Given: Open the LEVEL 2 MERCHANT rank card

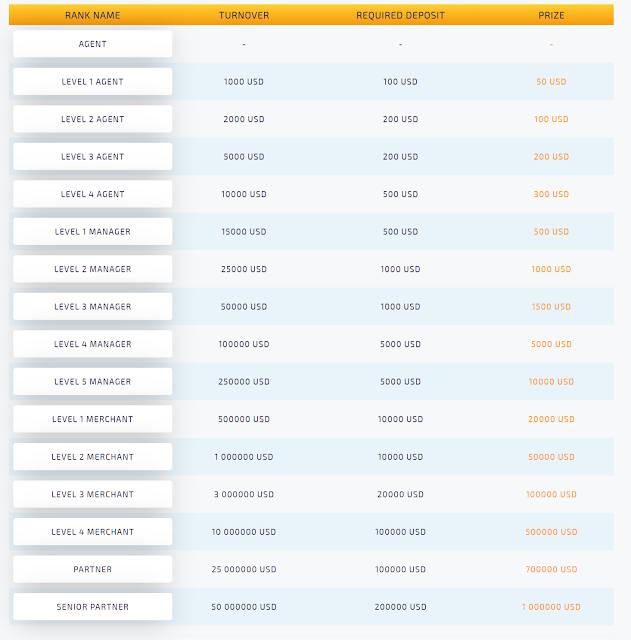Looking at the screenshot, I should tap(93, 457).
